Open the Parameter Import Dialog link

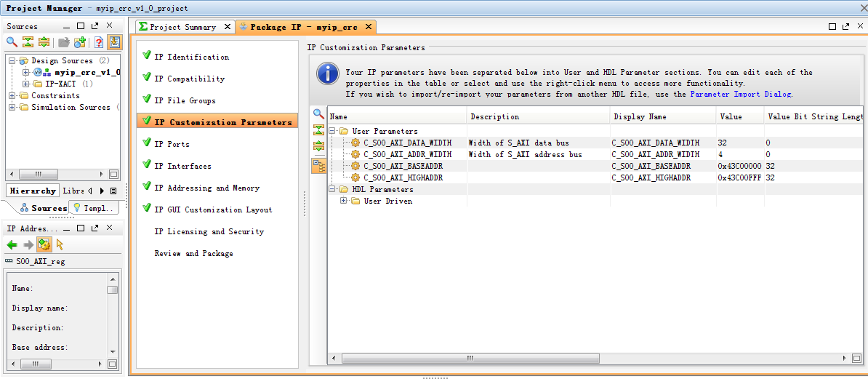tap(742, 94)
